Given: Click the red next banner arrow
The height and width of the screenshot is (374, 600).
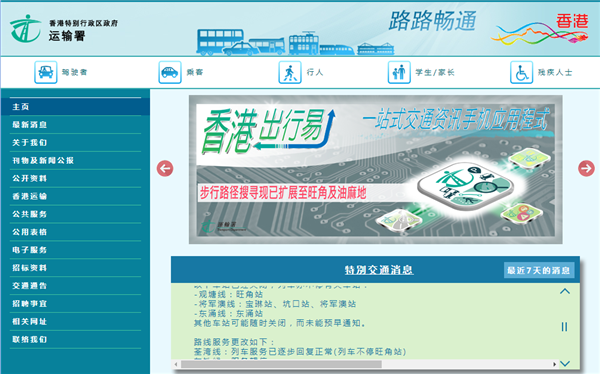Looking at the screenshot, I should pyautogui.click(x=586, y=168).
